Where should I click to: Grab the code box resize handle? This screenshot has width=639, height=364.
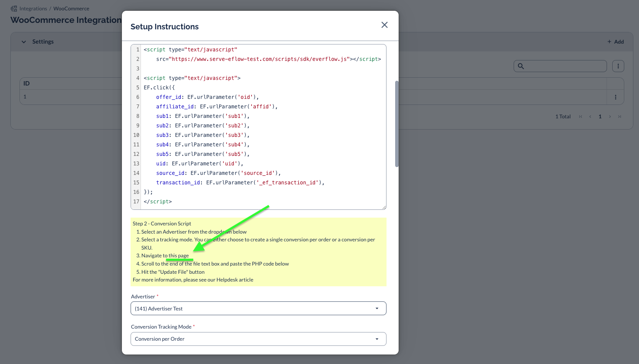pyautogui.click(x=383, y=207)
